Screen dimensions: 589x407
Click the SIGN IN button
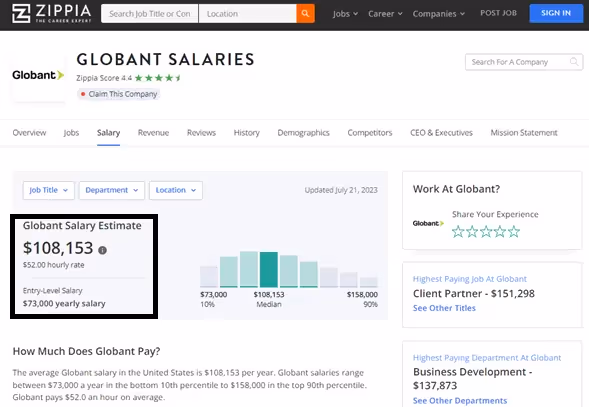point(556,13)
